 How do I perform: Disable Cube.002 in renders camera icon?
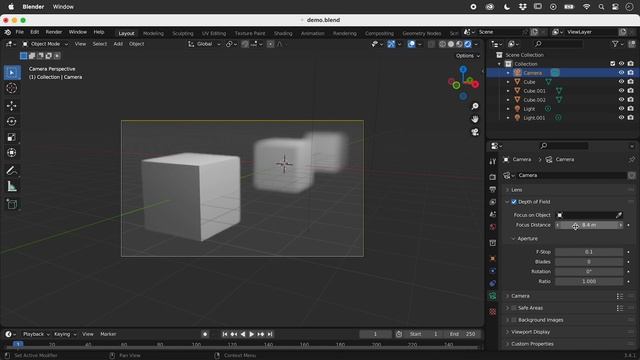coord(631,100)
